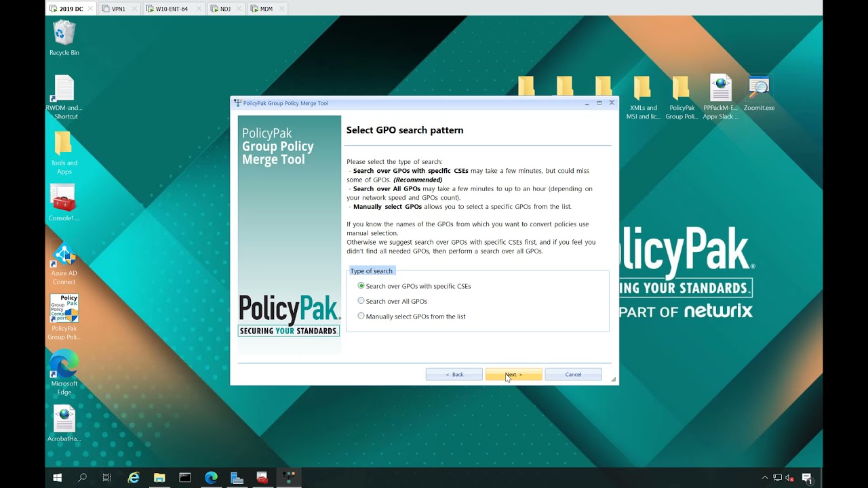Image resolution: width=868 pixels, height=488 pixels.
Task: Close the MDM tab
Action: tap(281, 9)
